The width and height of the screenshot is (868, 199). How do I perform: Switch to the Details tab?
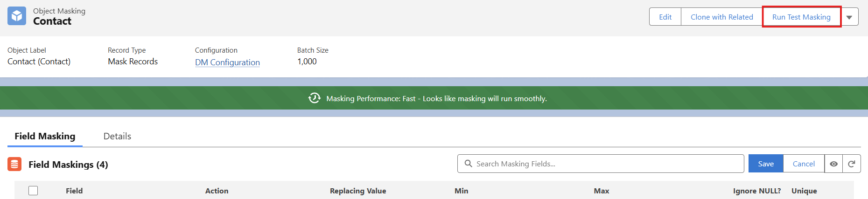point(117,136)
